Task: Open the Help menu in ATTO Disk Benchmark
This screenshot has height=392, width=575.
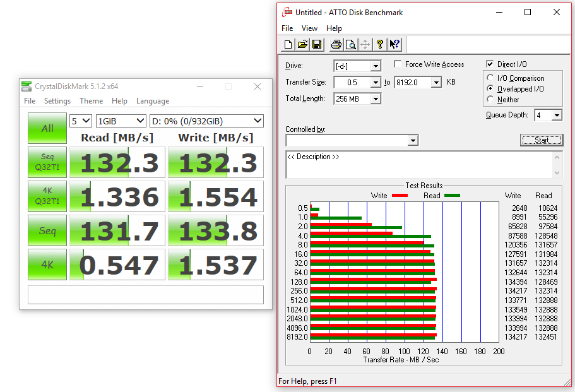Action: [334, 28]
